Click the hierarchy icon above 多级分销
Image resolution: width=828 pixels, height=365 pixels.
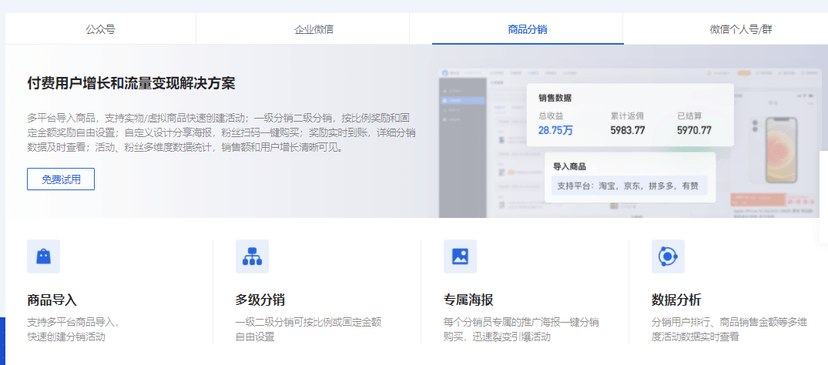pyautogui.click(x=252, y=256)
